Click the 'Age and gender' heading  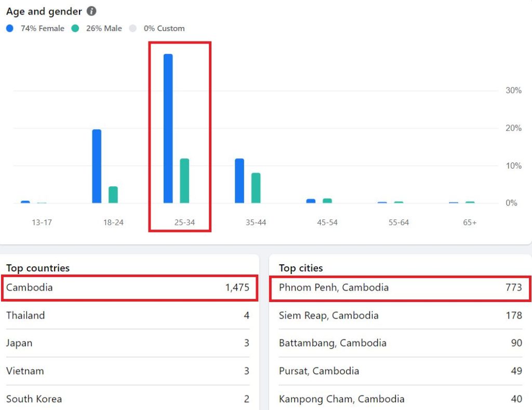(x=44, y=11)
